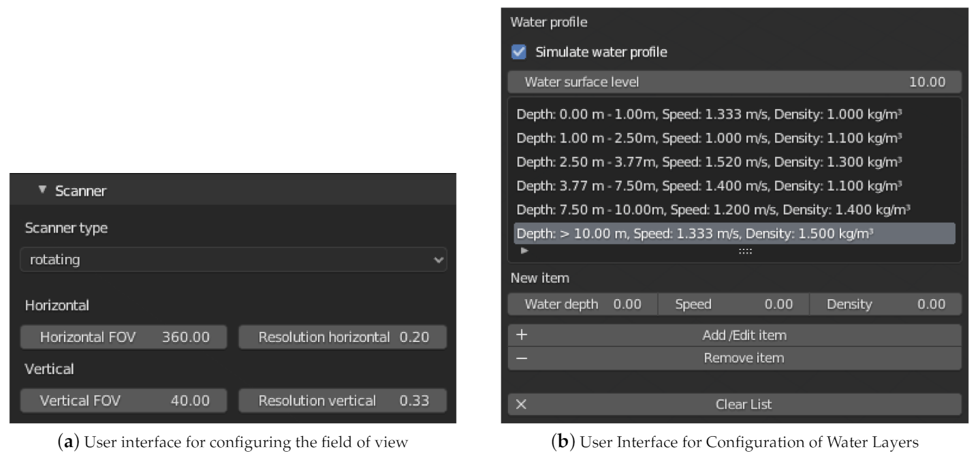Click the Density field under New item

pyautogui.click(x=885, y=305)
